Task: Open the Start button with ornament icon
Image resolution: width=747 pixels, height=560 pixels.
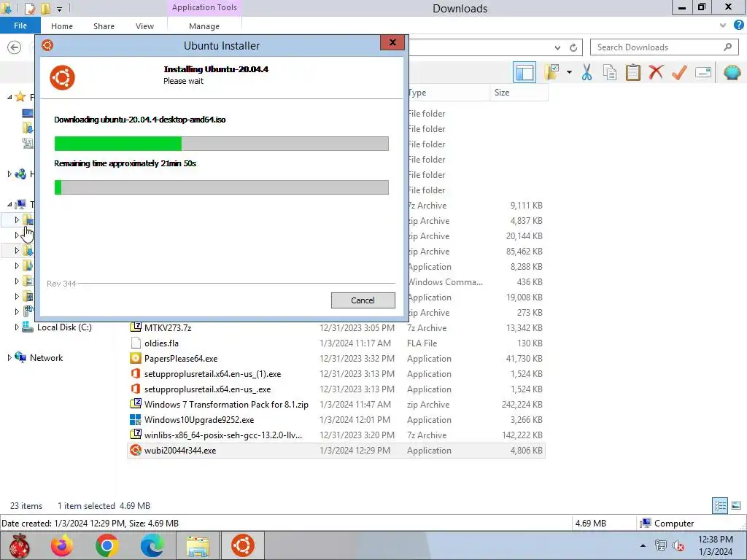Action: pos(19,545)
